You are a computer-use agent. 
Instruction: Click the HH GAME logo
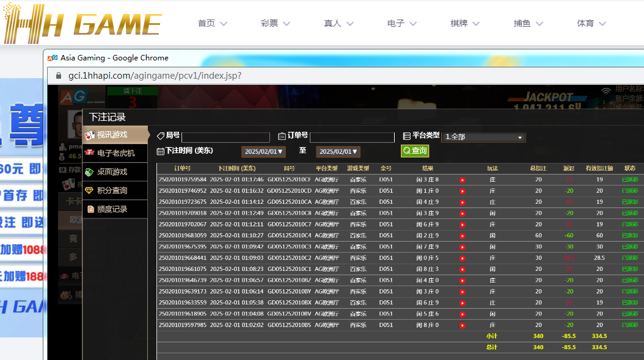click(82, 23)
